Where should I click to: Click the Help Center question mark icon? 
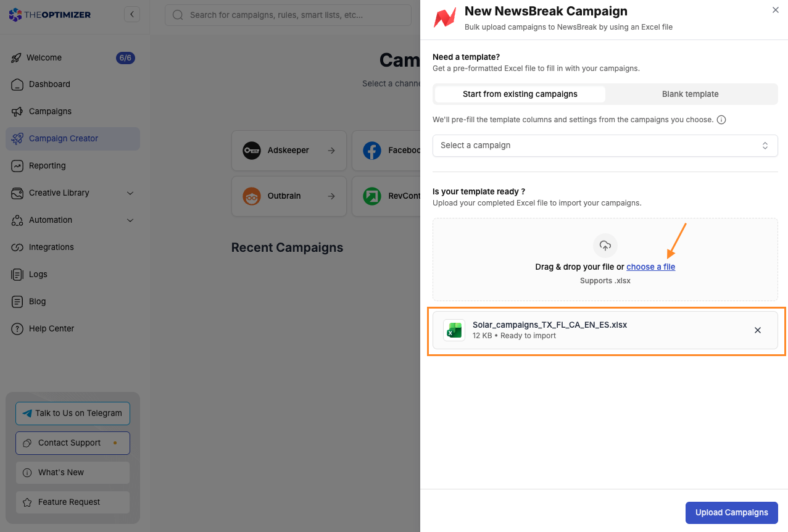[x=17, y=329]
